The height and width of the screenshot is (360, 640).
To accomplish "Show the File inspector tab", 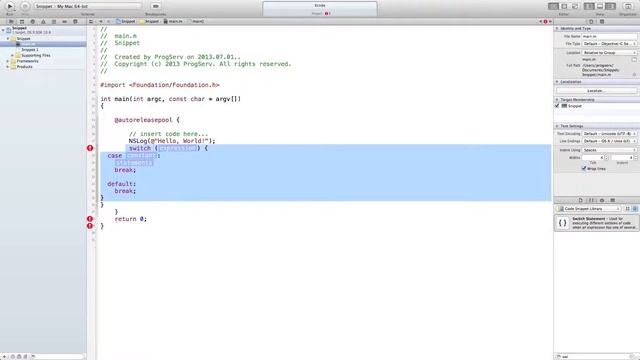I will pyautogui.click(x=591, y=21).
